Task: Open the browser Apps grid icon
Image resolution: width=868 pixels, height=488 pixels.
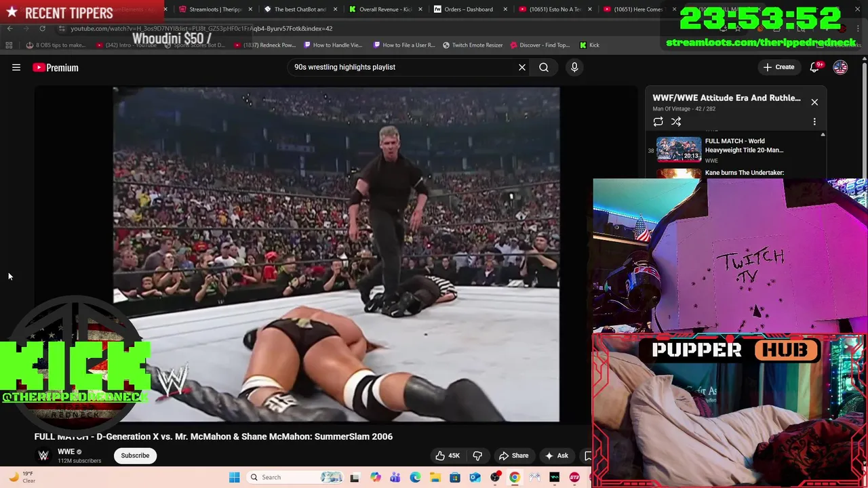Action: tap(9, 45)
